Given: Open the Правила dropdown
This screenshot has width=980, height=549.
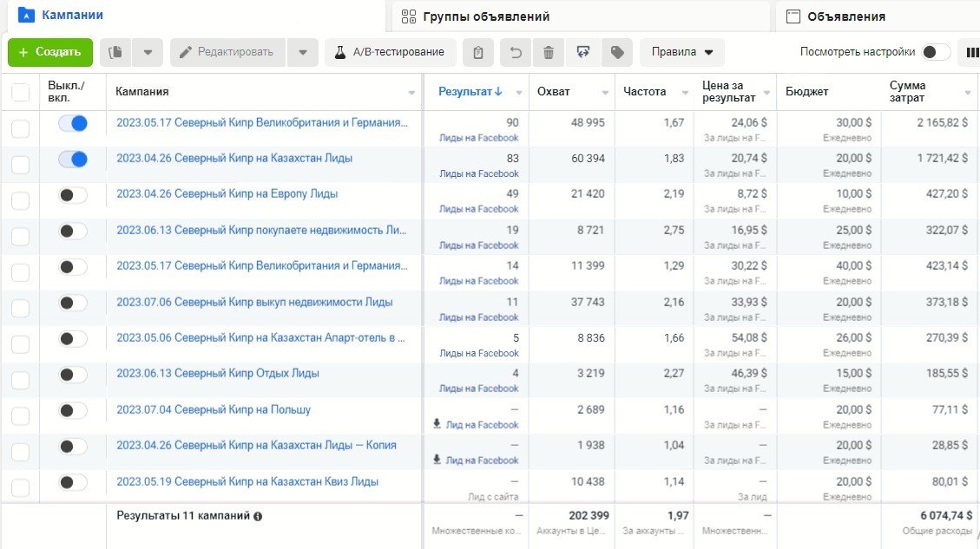Looking at the screenshot, I should 682,52.
